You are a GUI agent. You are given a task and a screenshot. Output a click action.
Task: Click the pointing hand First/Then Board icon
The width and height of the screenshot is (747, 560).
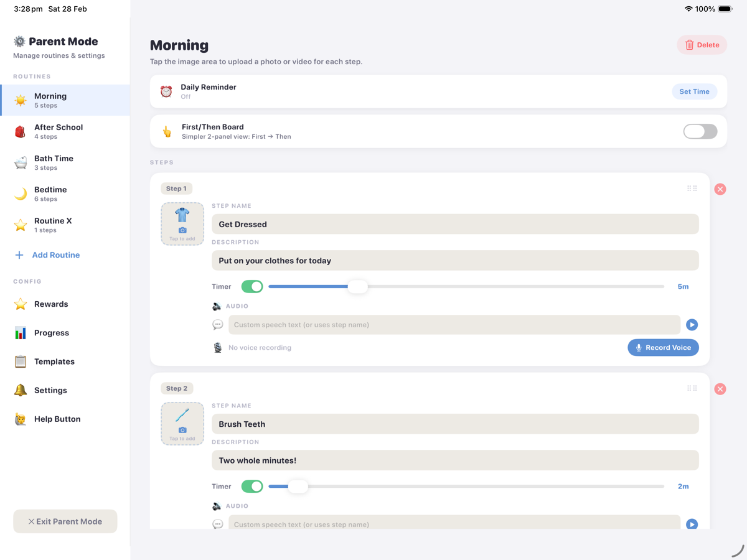tap(167, 131)
